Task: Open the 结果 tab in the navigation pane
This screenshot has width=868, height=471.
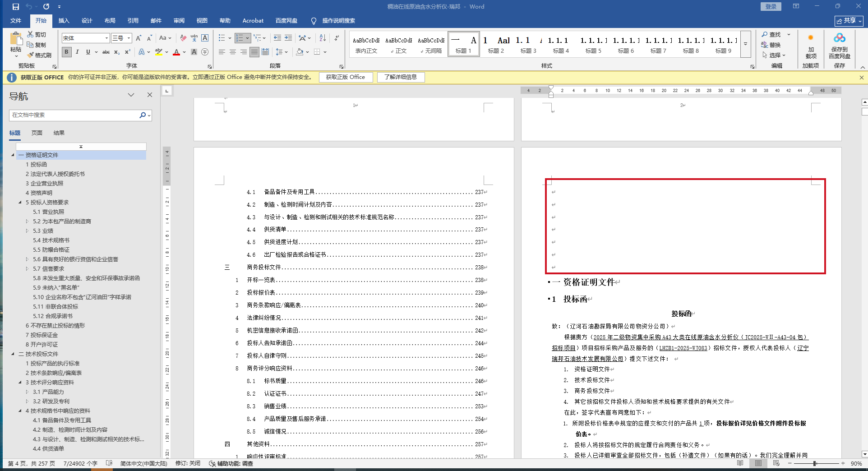Action: 59,133
